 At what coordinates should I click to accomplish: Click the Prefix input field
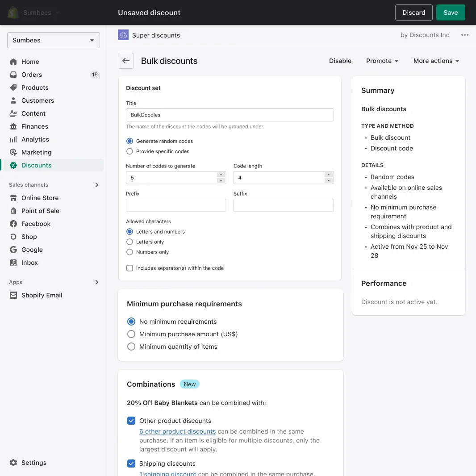(x=176, y=205)
